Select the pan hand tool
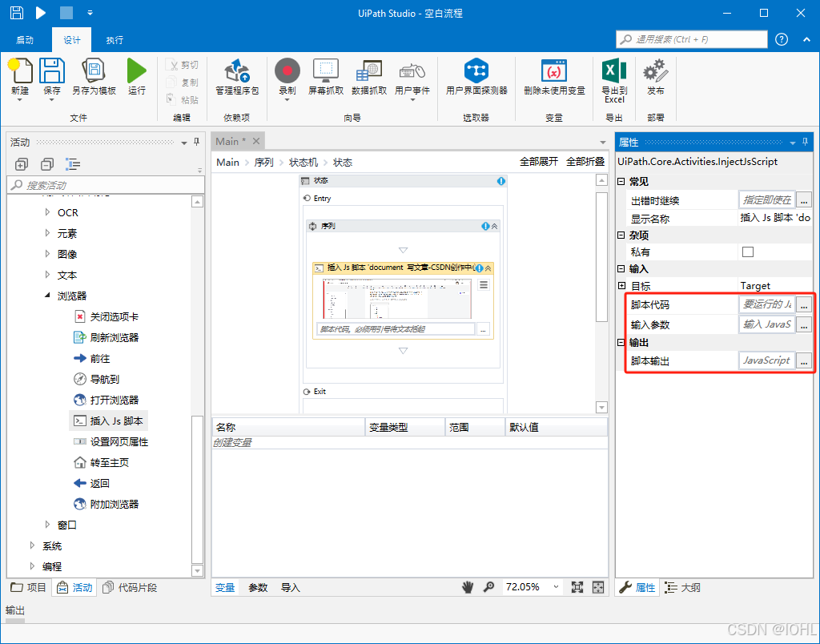 pyautogui.click(x=468, y=587)
